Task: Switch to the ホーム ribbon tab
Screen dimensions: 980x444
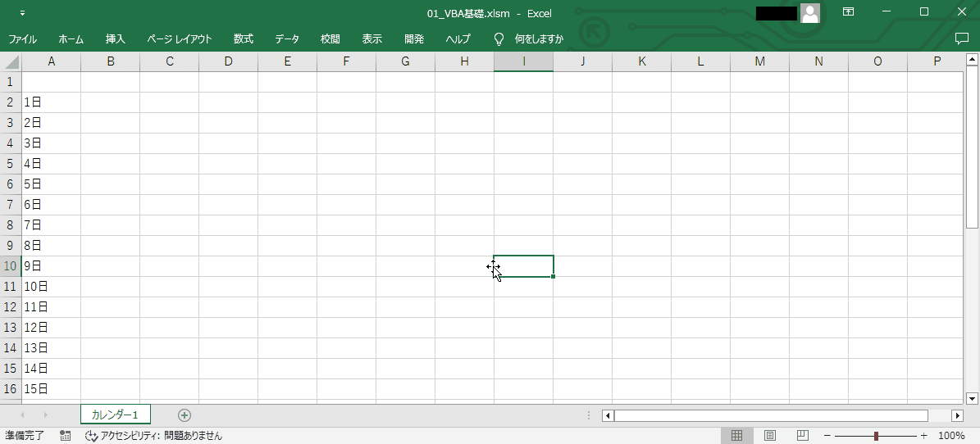Action: [71, 39]
